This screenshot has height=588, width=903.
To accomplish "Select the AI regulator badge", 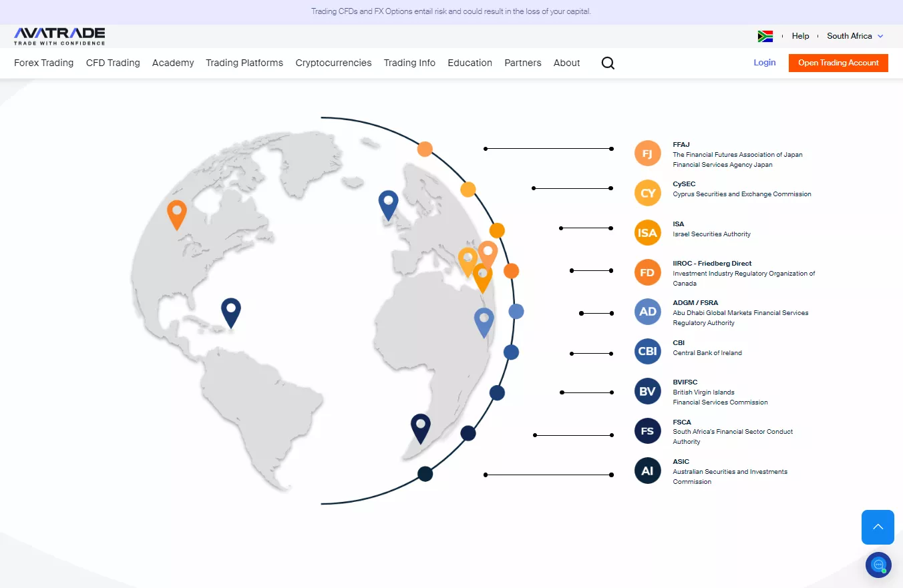I will tap(647, 471).
